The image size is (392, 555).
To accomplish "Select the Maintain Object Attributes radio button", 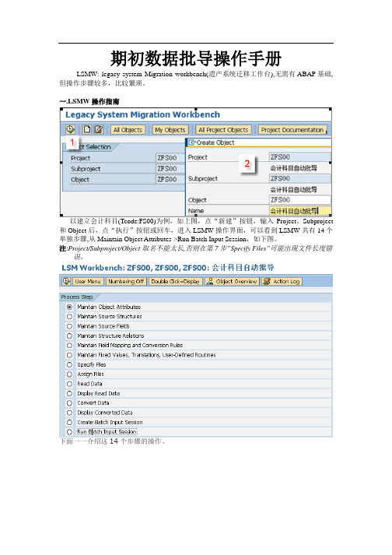I will pos(70,307).
